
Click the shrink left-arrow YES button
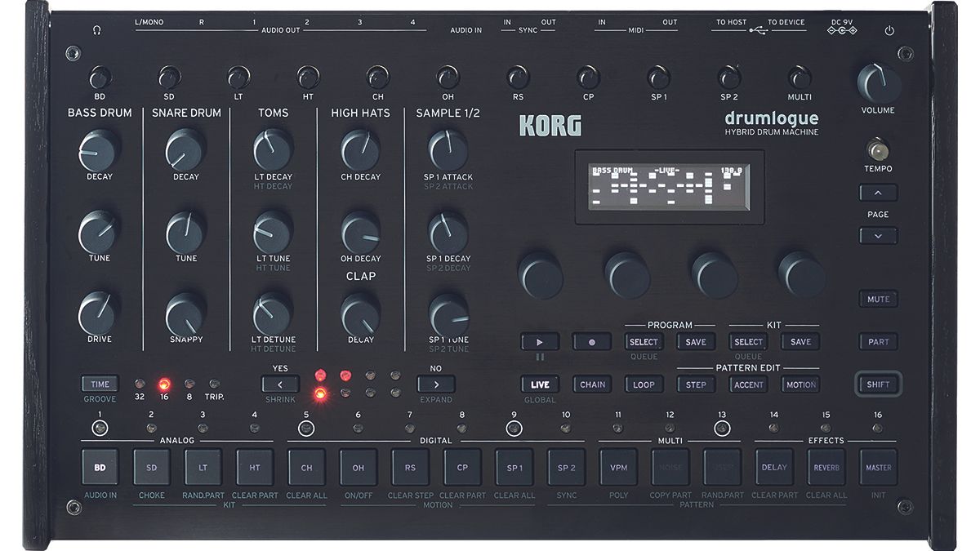279,384
